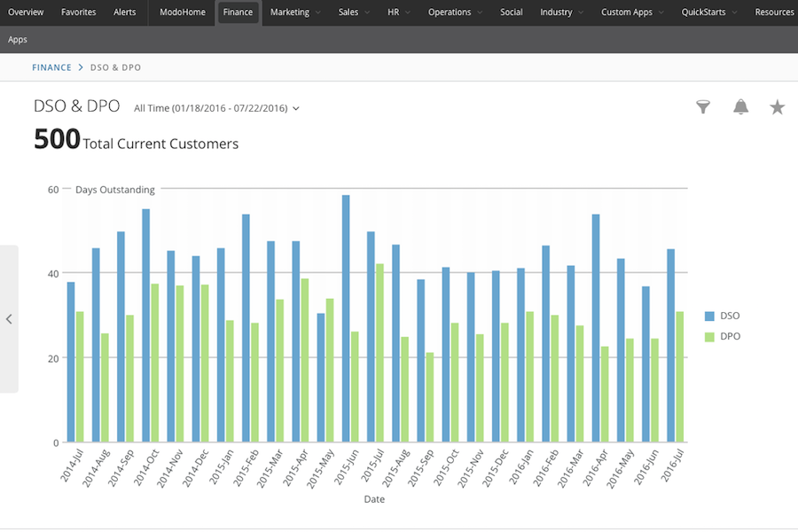Click the alert bell icon
The height and width of the screenshot is (532, 798).
point(740,107)
